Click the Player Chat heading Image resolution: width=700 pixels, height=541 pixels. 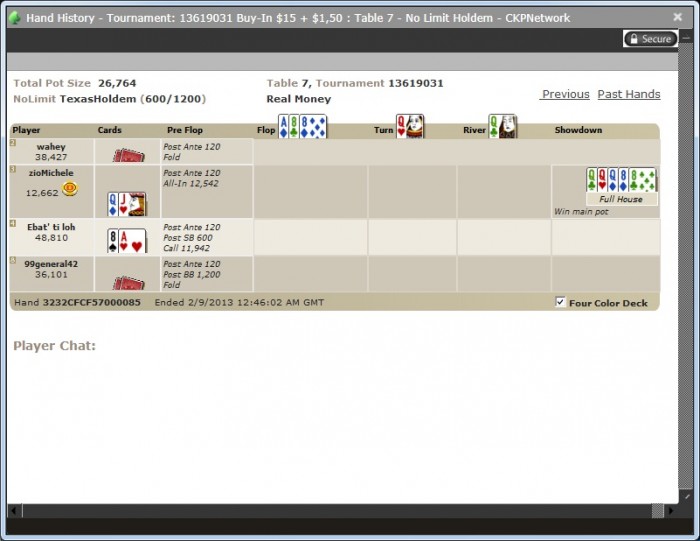[54, 345]
